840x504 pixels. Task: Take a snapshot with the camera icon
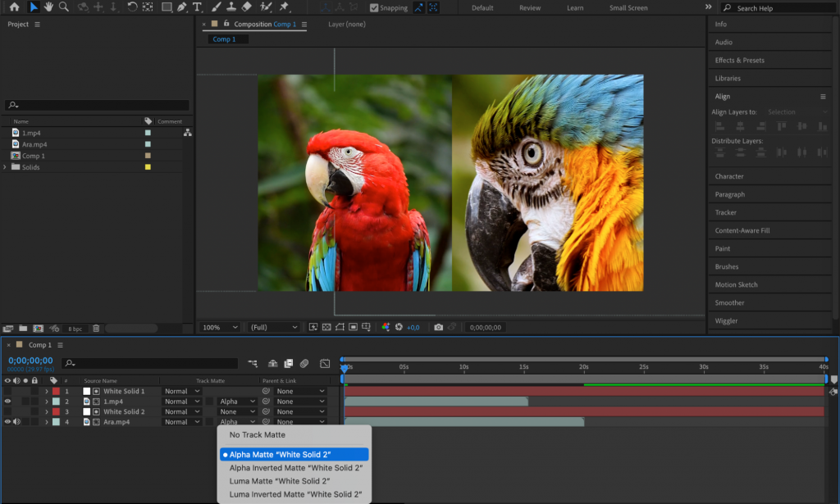coord(438,327)
